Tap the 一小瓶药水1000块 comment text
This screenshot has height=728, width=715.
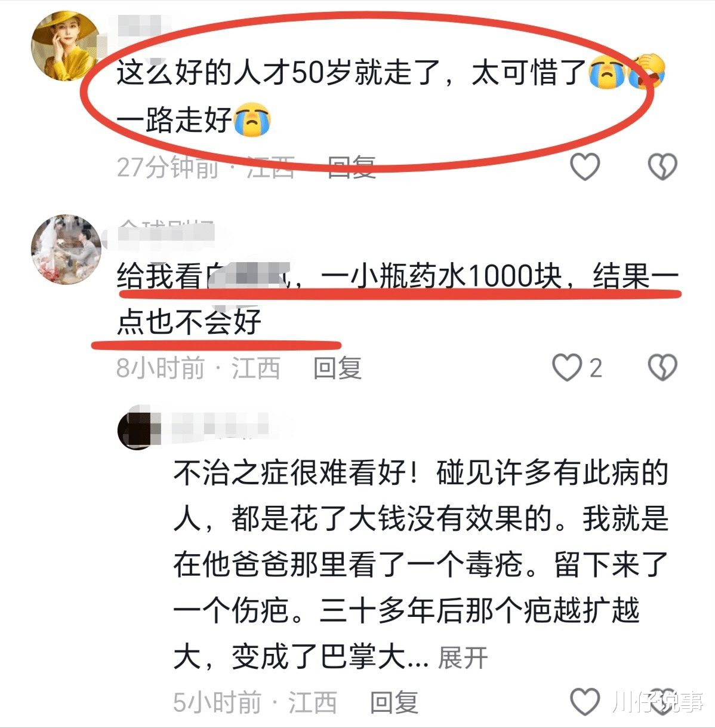[397, 299]
